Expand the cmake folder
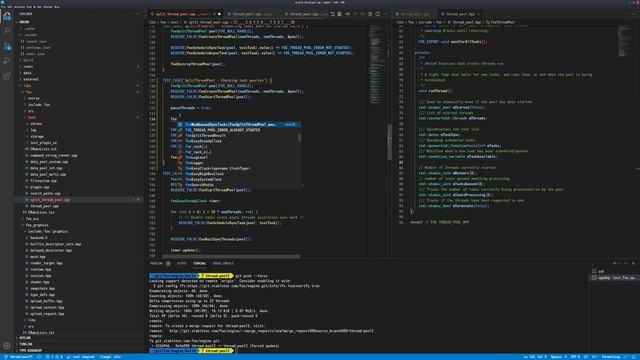The height and width of the screenshot is (360, 640). (x=28, y=67)
